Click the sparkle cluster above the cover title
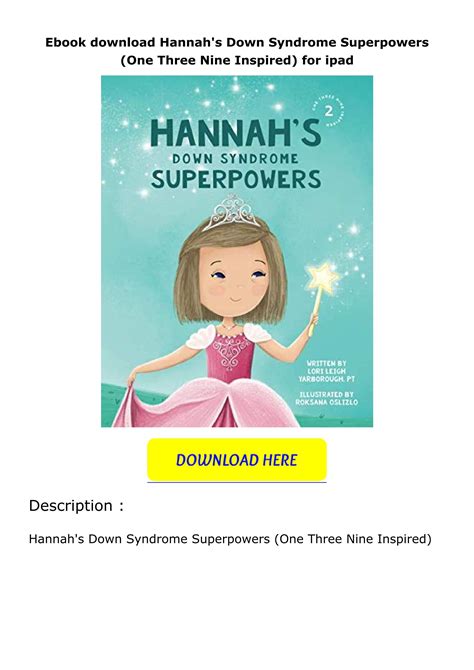The width and height of the screenshot is (474, 670). 231,96
